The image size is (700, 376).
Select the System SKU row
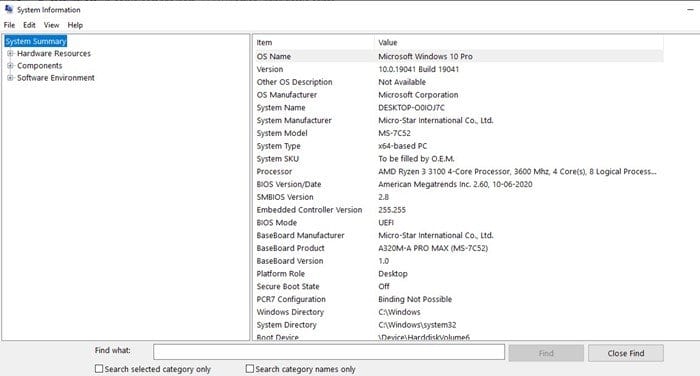point(458,159)
